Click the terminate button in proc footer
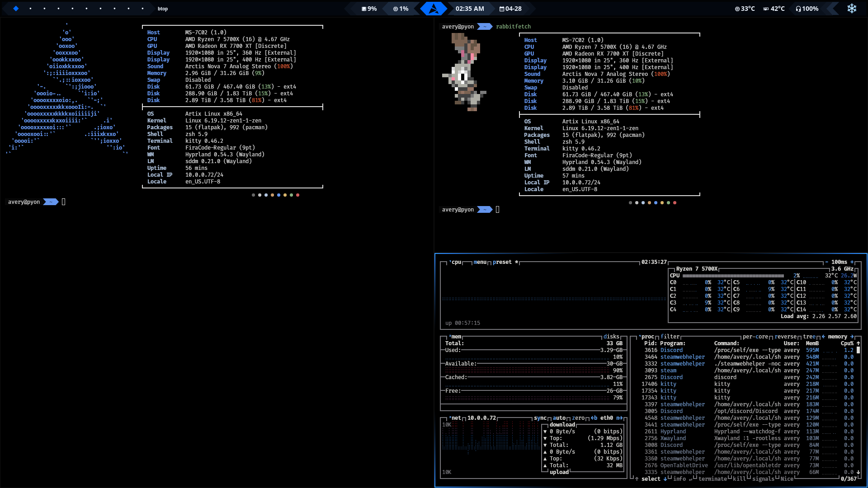 tap(713, 479)
